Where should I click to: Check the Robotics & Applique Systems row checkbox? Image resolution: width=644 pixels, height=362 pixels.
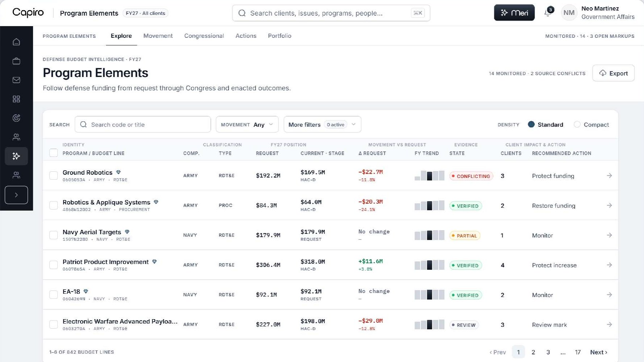pyautogui.click(x=54, y=206)
